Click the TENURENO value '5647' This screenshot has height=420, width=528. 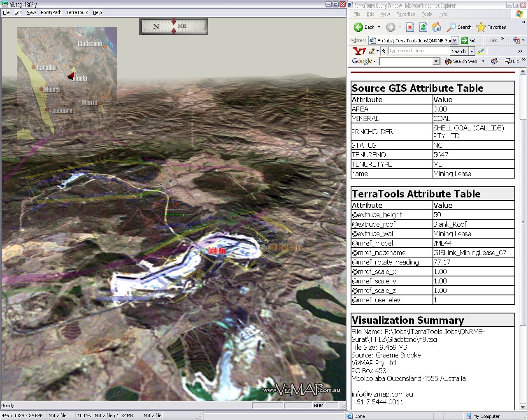point(441,155)
